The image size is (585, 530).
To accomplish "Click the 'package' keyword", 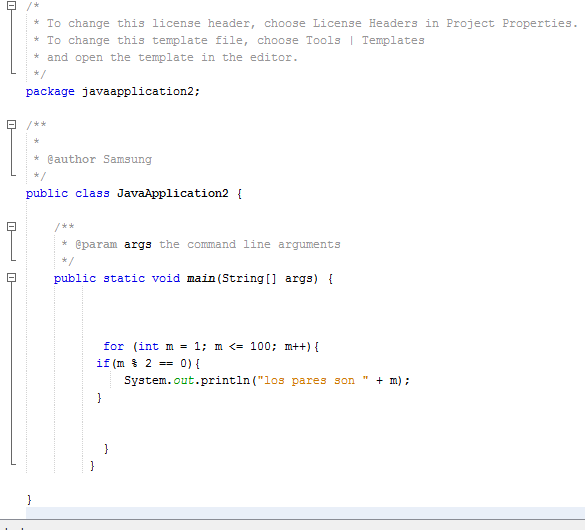I will tap(50, 92).
